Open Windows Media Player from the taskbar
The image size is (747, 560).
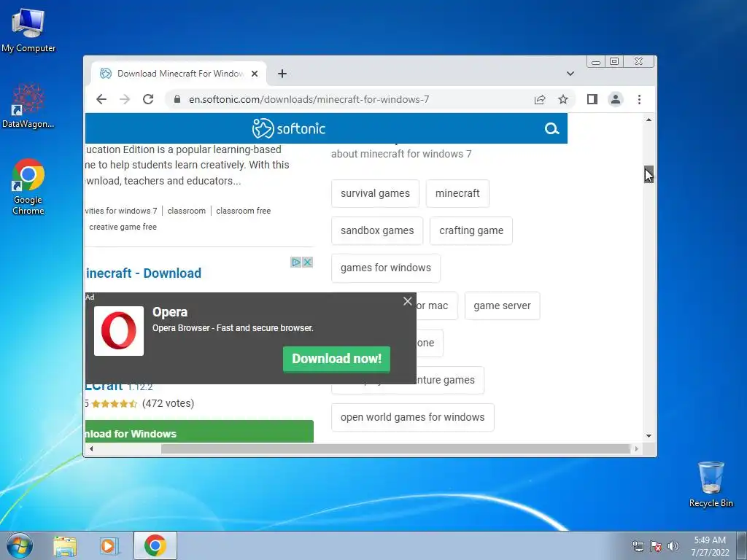(x=109, y=545)
